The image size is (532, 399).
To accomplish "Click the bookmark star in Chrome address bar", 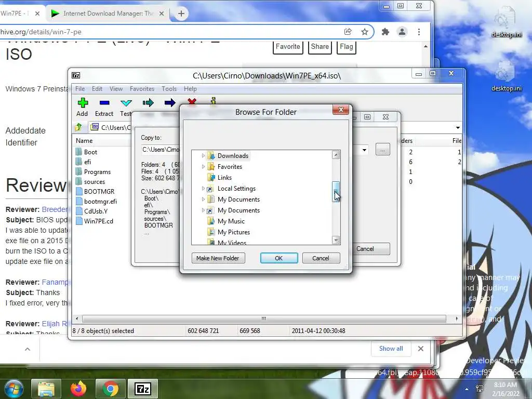I will pos(364,32).
